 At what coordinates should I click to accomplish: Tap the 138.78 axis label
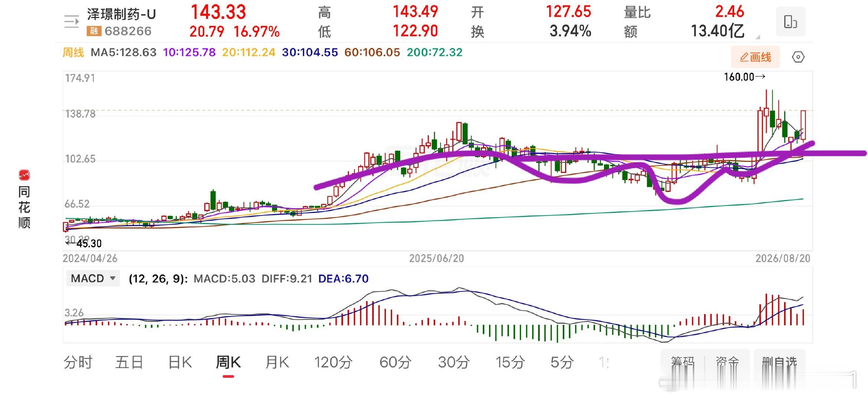click(x=80, y=114)
